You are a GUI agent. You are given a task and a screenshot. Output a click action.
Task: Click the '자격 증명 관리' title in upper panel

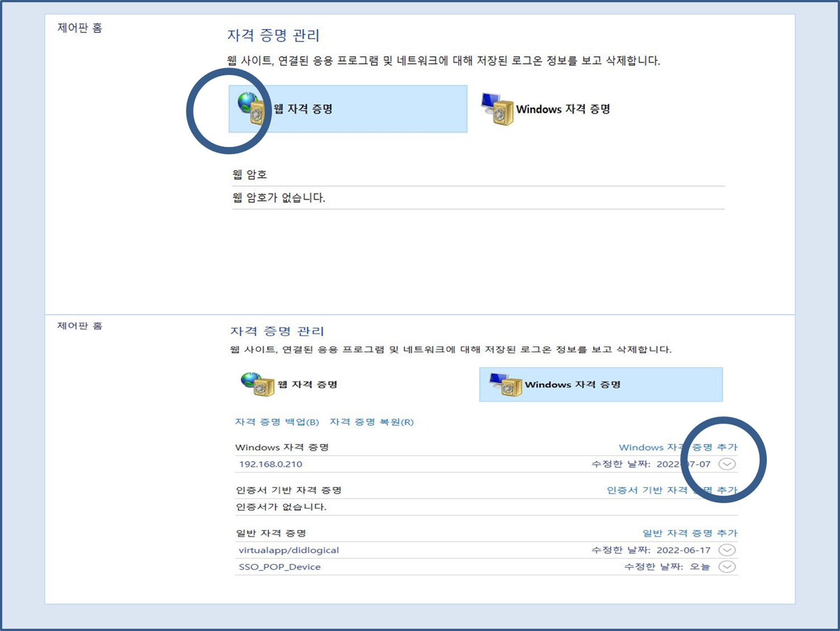point(273,35)
